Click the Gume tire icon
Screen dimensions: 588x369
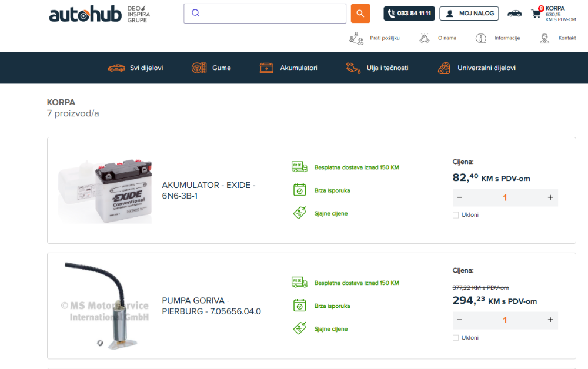tap(199, 68)
